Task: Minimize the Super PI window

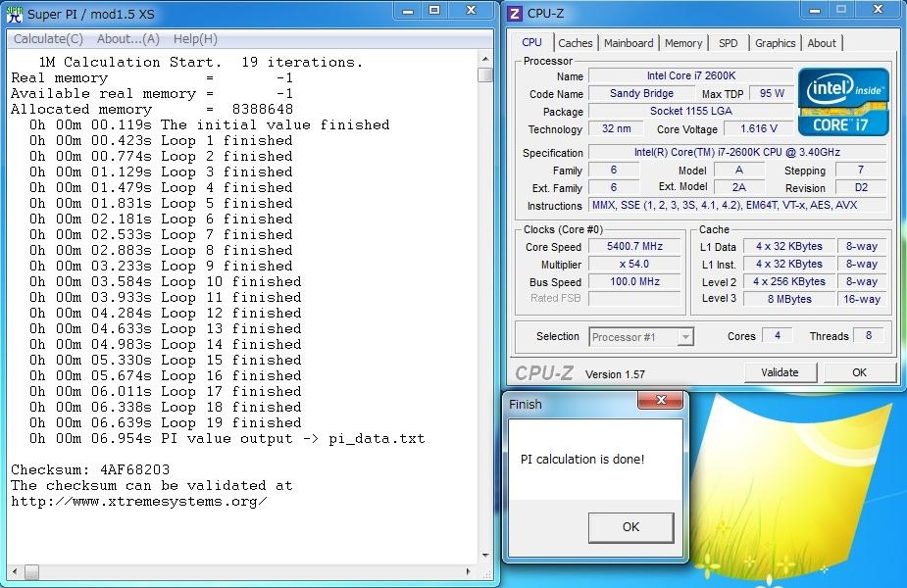Action: coord(408,11)
